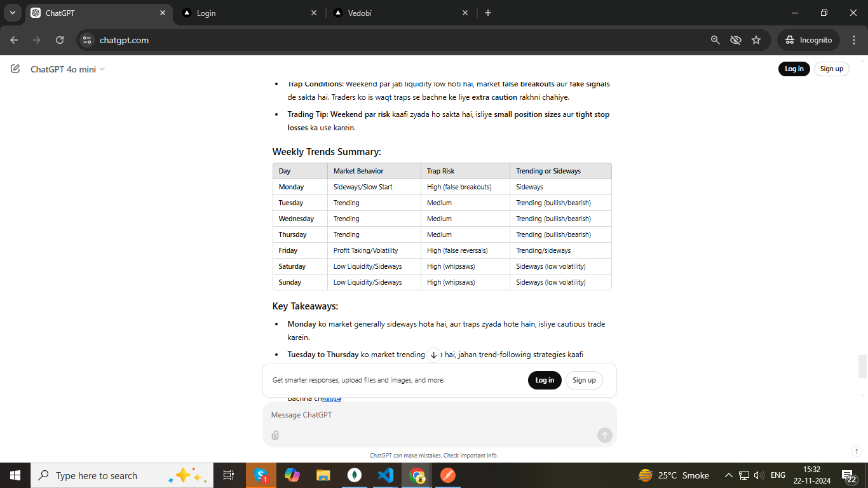Switch to the Login browser tab
868x488 pixels.
tap(249, 13)
